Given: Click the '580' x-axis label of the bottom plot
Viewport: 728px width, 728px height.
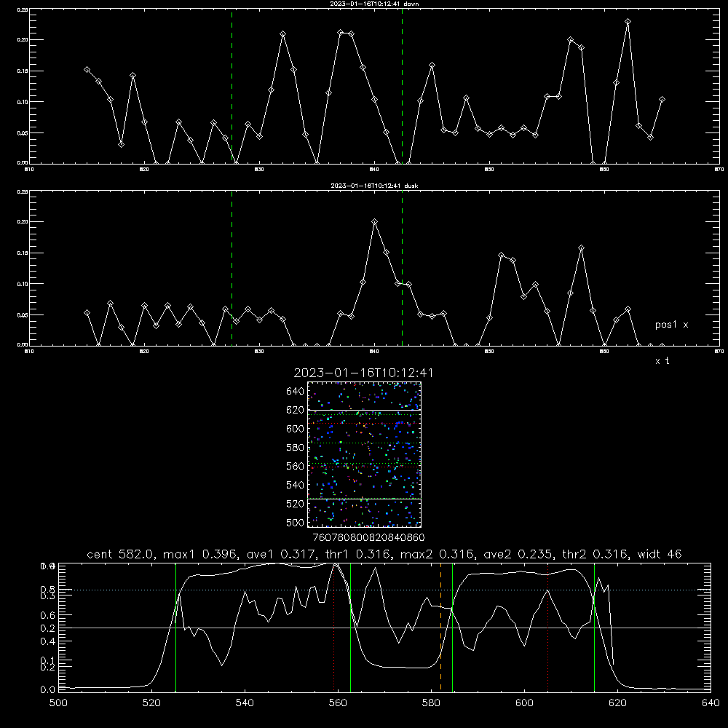Looking at the screenshot, I should 431,703.
